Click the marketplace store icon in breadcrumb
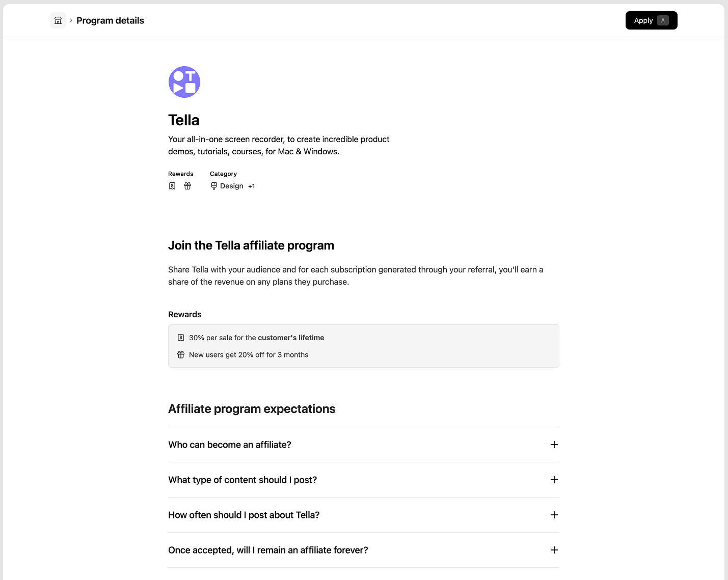This screenshot has height=580, width=728. (58, 20)
